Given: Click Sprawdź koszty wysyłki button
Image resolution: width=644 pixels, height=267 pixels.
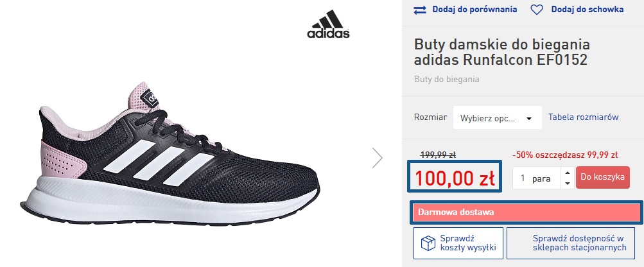Looking at the screenshot, I should (458, 243).
